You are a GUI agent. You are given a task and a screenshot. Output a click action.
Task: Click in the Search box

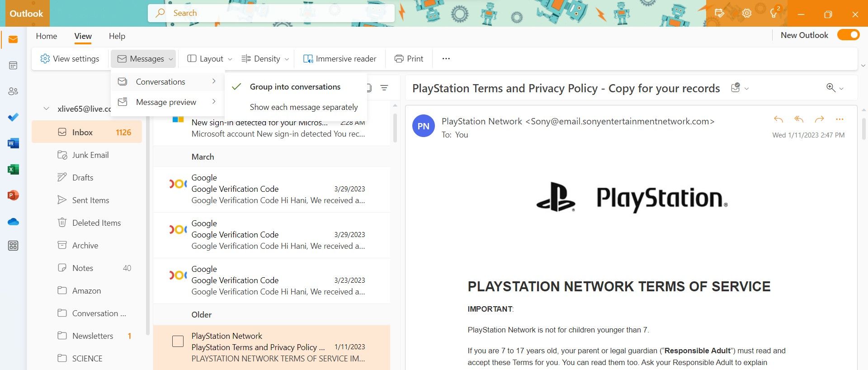pyautogui.click(x=271, y=13)
